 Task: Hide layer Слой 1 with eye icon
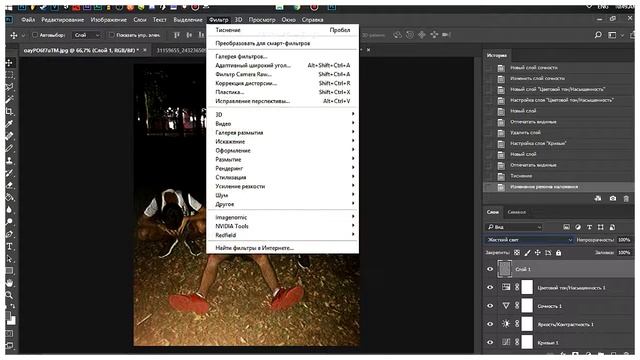[490, 269]
